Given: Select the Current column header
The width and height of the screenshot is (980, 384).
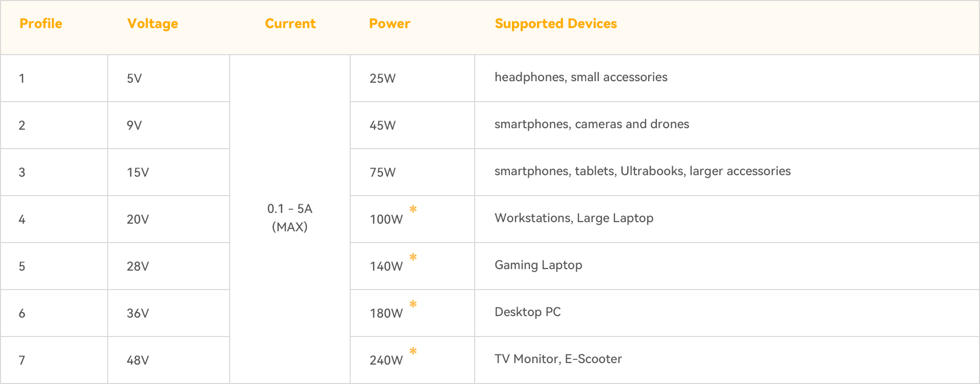Looking at the screenshot, I should (290, 23).
